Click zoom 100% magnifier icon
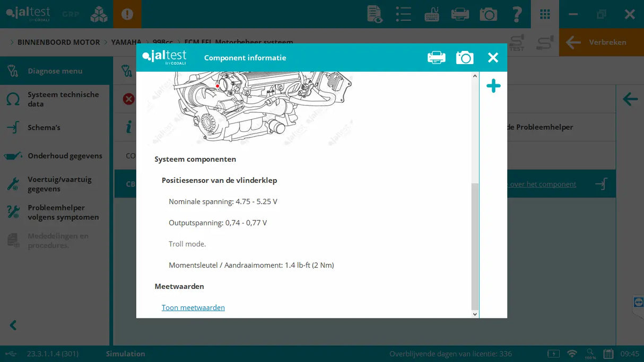The height and width of the screenshot is (362, 644). [x=590, y=354]
